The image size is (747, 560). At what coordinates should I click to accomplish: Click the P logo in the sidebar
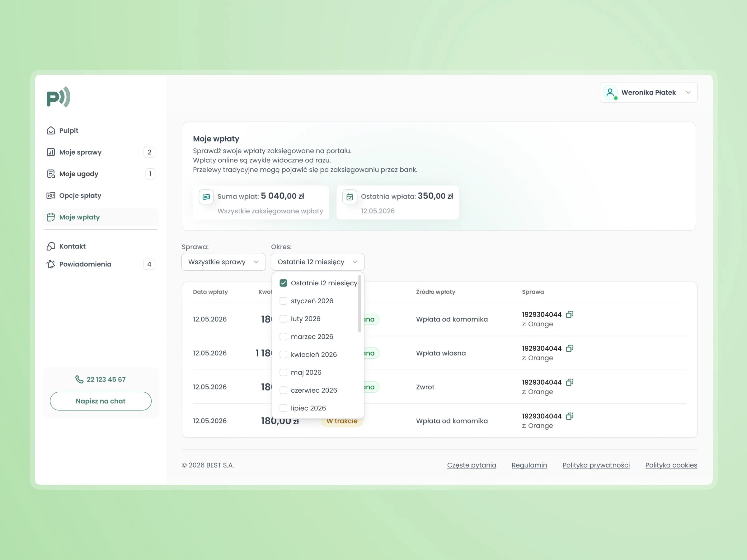pyautogui.click(x=59, y=97)
